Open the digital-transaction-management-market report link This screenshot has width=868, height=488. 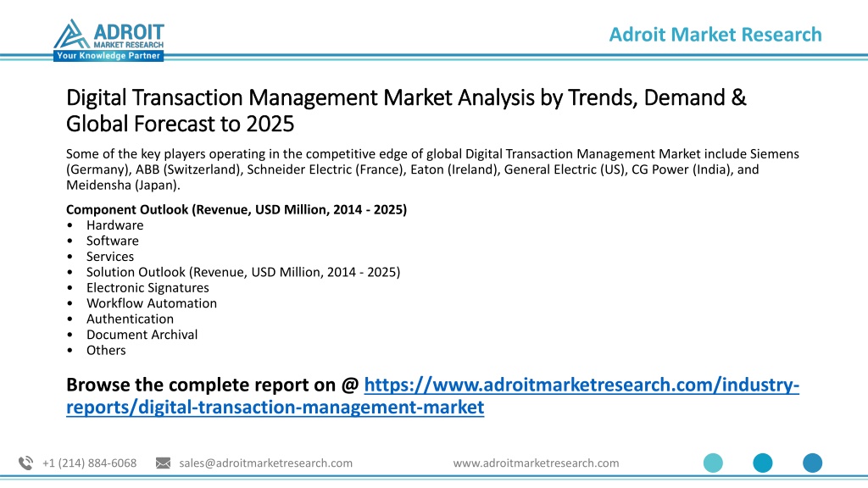tap(432, 396)
